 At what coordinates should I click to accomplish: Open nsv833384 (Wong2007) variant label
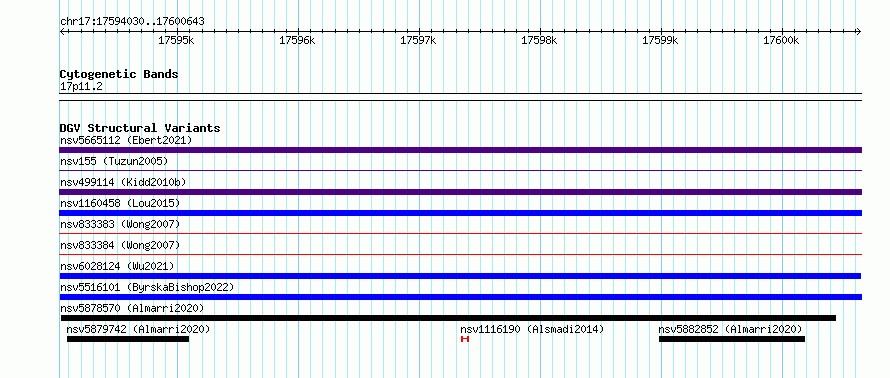pyautogui.click(x=120, y=245)
